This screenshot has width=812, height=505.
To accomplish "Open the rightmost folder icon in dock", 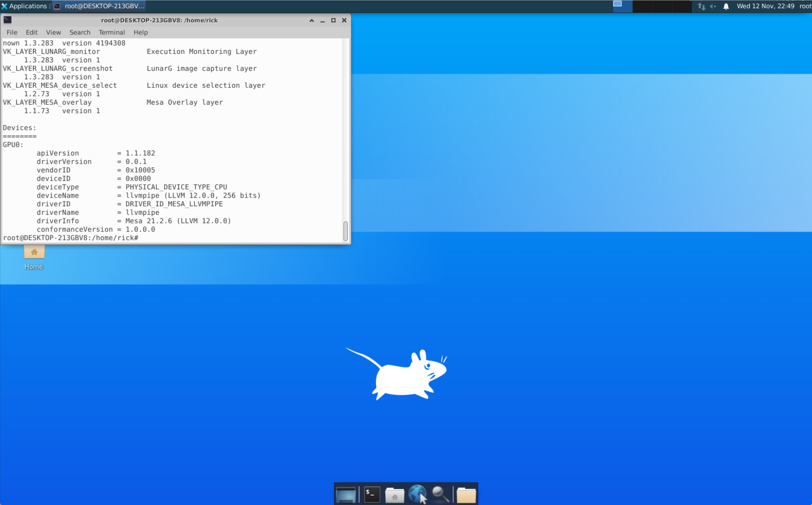I will 466,495.
